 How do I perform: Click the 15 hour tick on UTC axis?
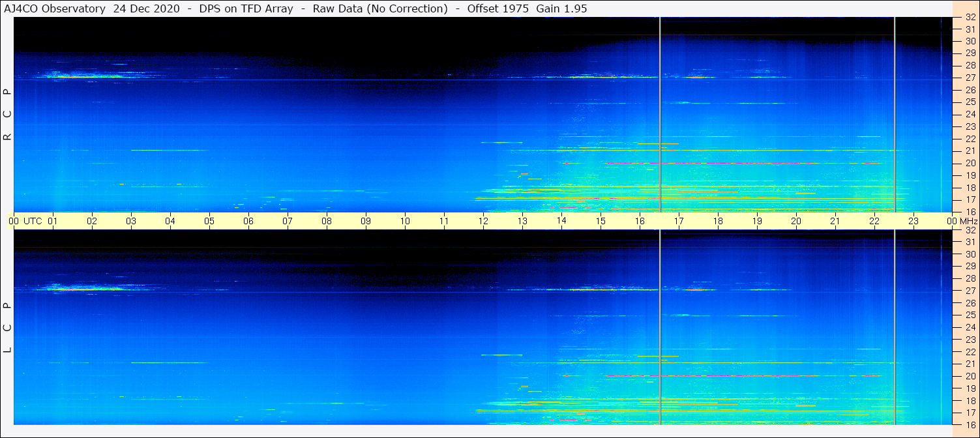pyautogui.click(x=601, y=221)
